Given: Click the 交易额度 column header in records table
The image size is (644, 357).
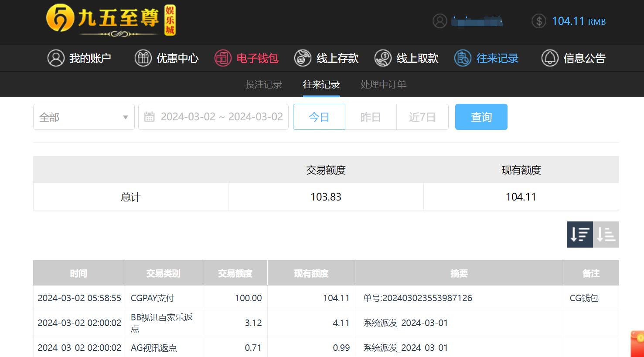Looking at the screenshot, I should (x=235, y=273).
